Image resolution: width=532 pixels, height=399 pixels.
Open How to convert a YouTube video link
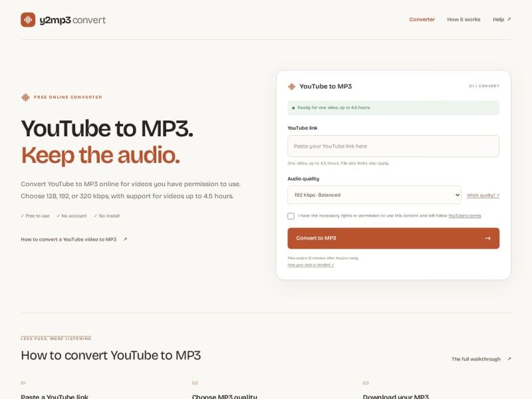[x=68, y=239]
